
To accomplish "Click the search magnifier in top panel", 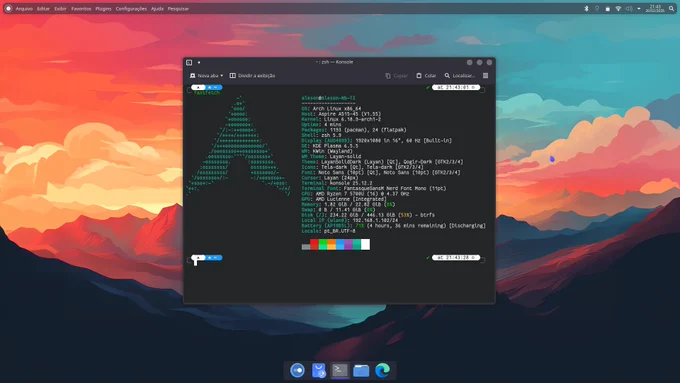I will 671,9.
